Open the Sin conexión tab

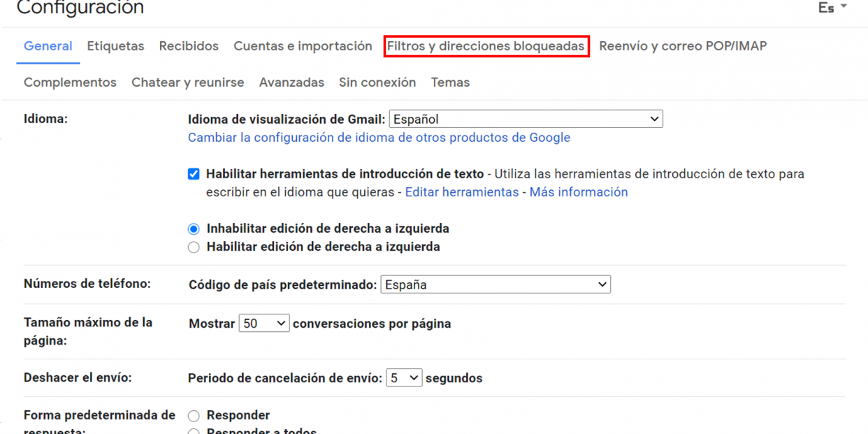377,82
